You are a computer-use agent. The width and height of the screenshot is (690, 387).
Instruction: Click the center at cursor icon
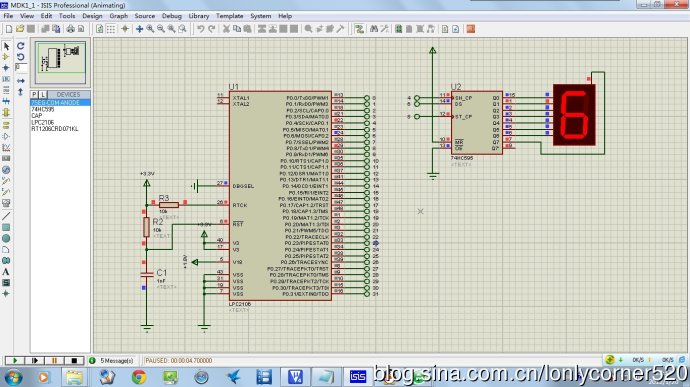[x=139, y=29]
